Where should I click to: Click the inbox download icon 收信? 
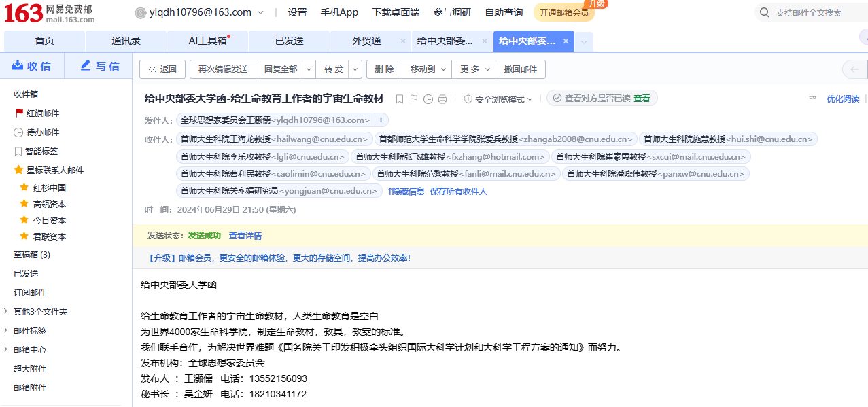[18, 65]
